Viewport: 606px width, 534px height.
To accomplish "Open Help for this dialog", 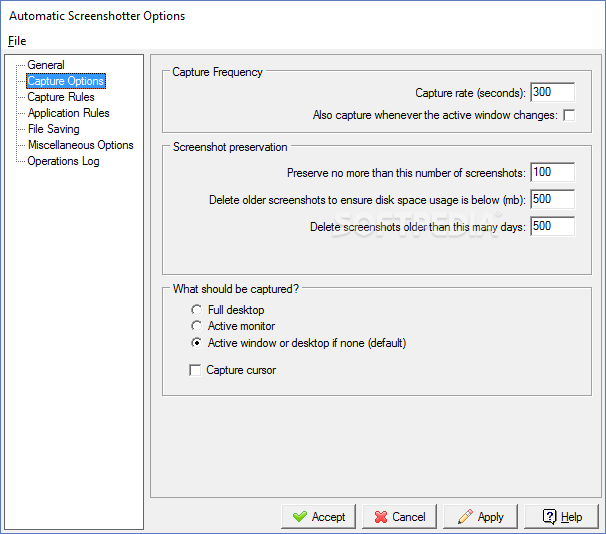I will [561, 517].
